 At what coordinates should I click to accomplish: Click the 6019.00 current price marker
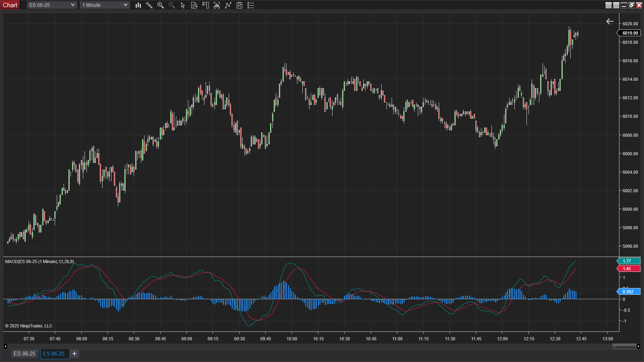[629, 33]
